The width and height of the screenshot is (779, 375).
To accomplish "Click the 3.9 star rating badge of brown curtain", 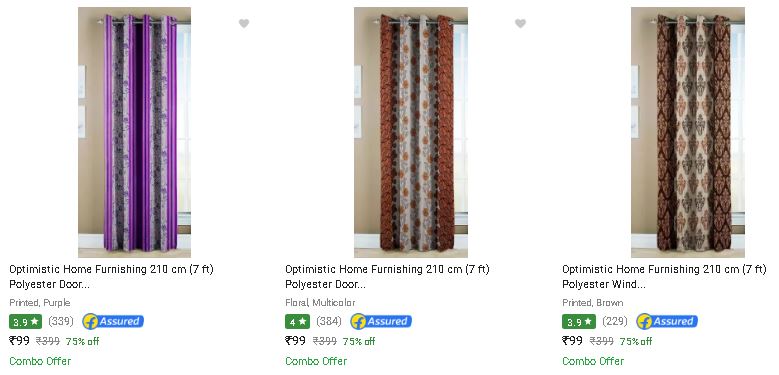I will [579, 322].
